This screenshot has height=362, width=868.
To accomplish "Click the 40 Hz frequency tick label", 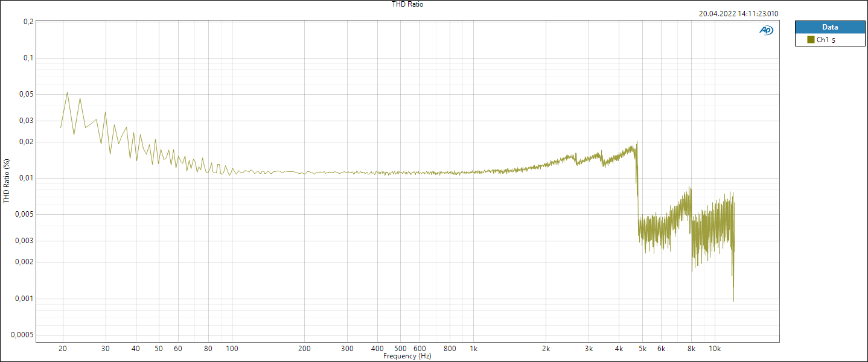I will tap(136, 349).
